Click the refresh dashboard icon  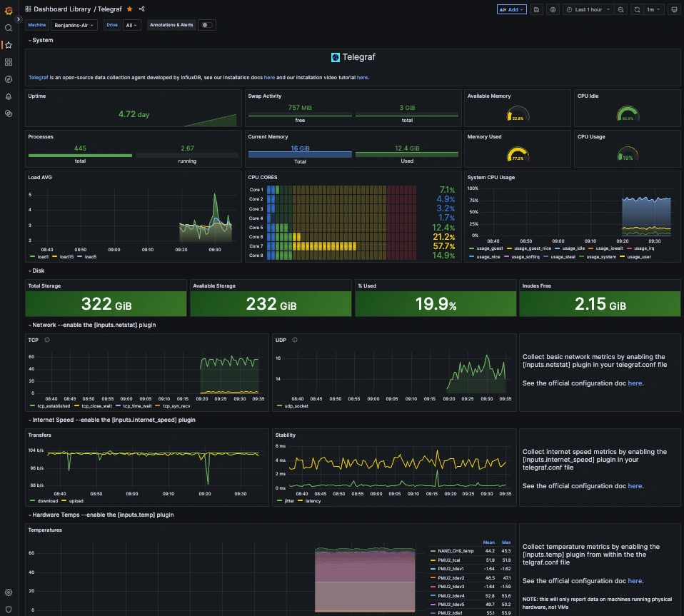(637, 9)
